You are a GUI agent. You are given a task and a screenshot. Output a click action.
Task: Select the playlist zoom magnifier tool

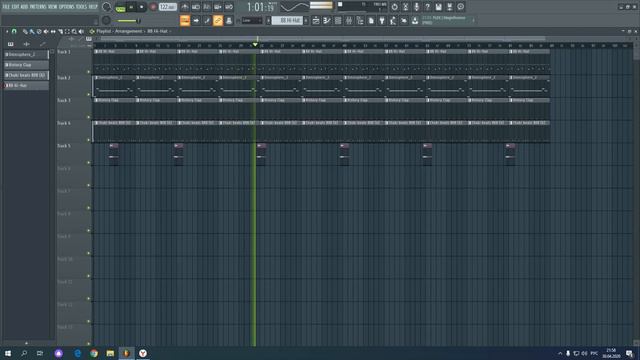[x=74, y=31]
